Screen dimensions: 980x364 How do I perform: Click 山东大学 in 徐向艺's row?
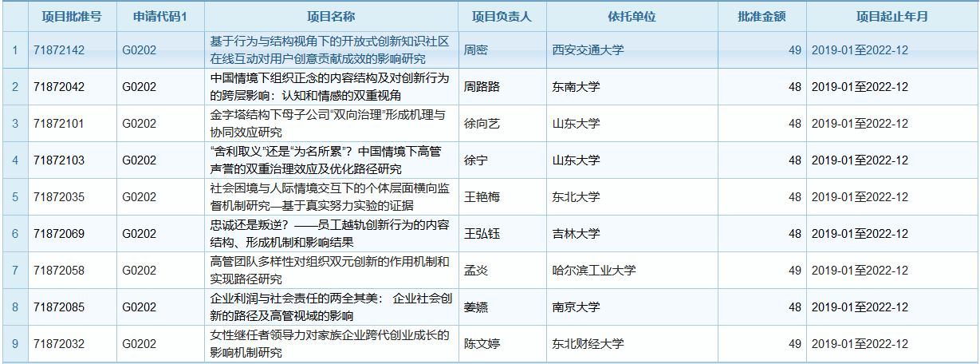tap(577, 124)
